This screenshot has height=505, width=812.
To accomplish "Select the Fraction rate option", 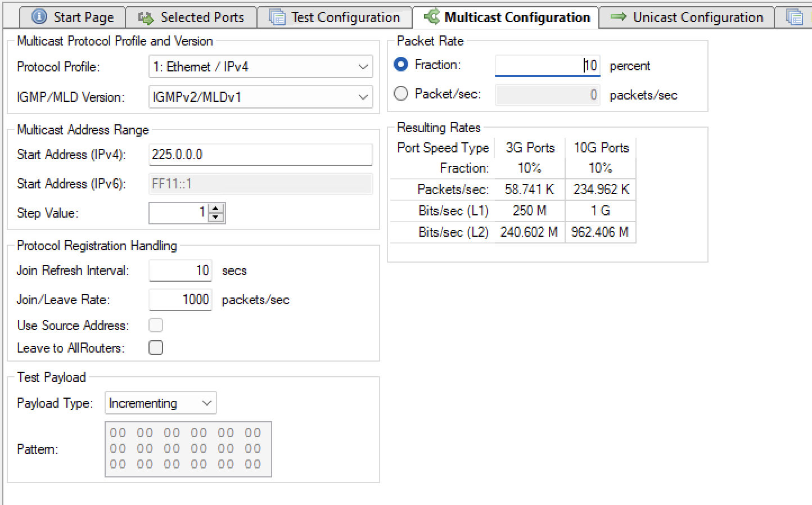I will point(400,64).
